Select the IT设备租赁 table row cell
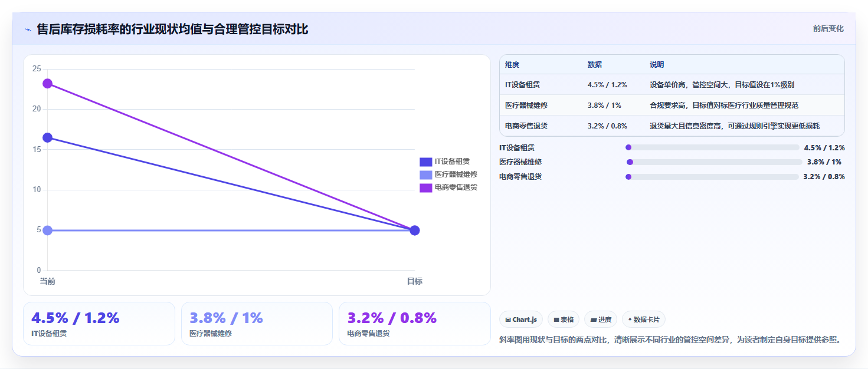 click(522, 85)
